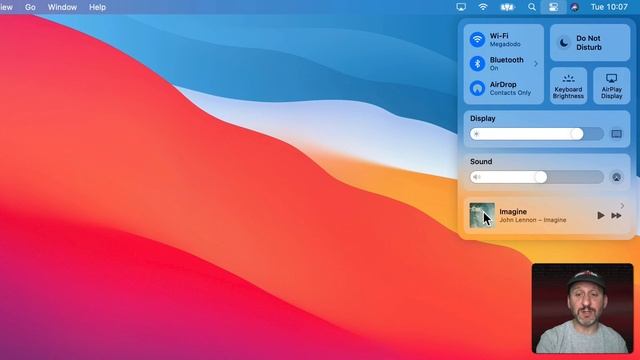
Task: Expand Bluetooth options chevron
Action: point(536,64)
